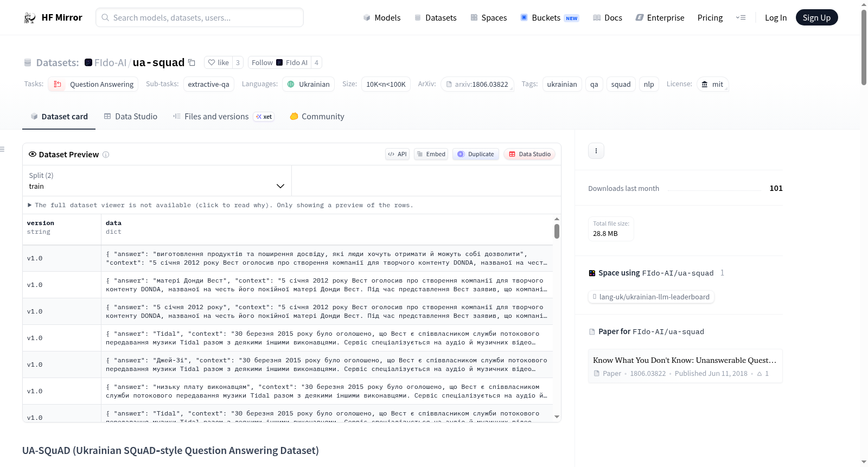
Task: Open the extra navigation menu icon
Action: coord(741,18)
